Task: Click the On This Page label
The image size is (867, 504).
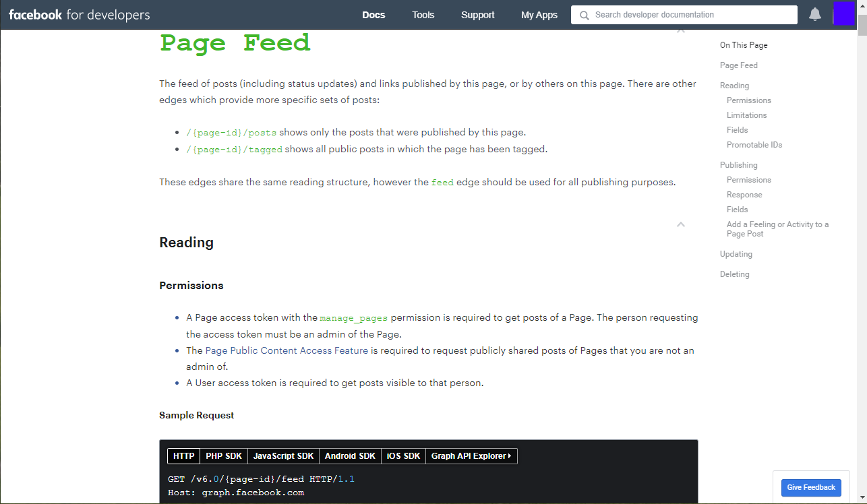Action: point(744,45)
